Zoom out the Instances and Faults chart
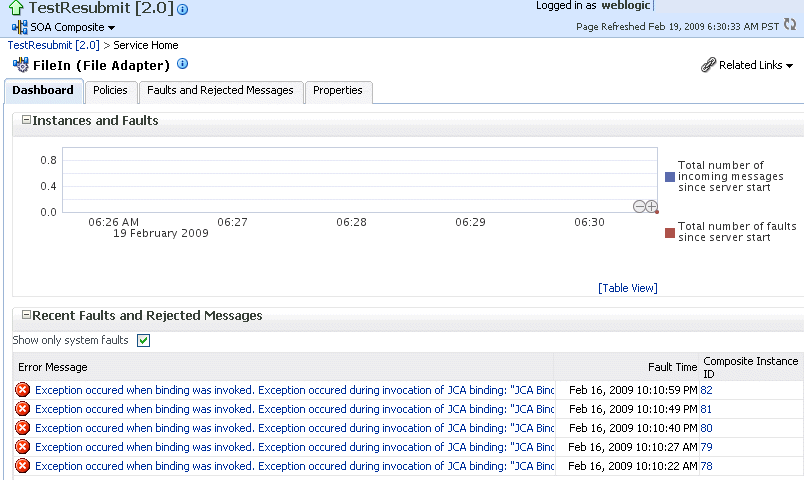 [639, 207]
